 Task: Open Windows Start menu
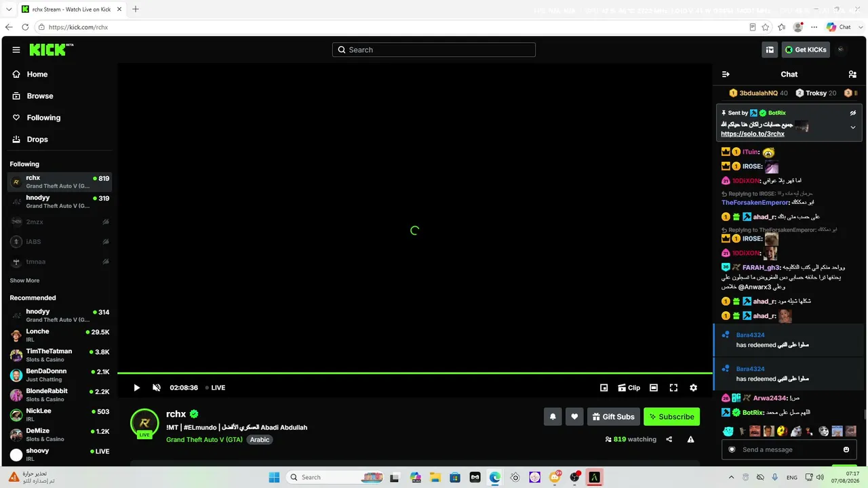pyautogui.click(x=274, y=477)
